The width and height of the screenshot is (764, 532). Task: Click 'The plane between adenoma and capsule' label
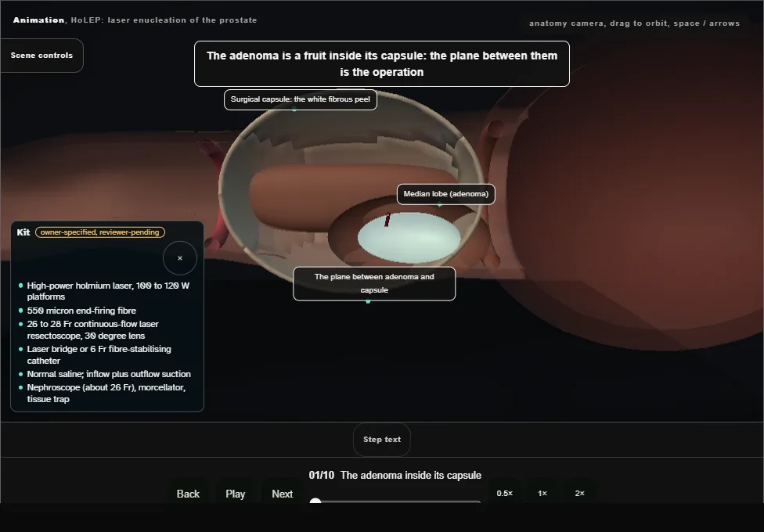tap(374, 283)
